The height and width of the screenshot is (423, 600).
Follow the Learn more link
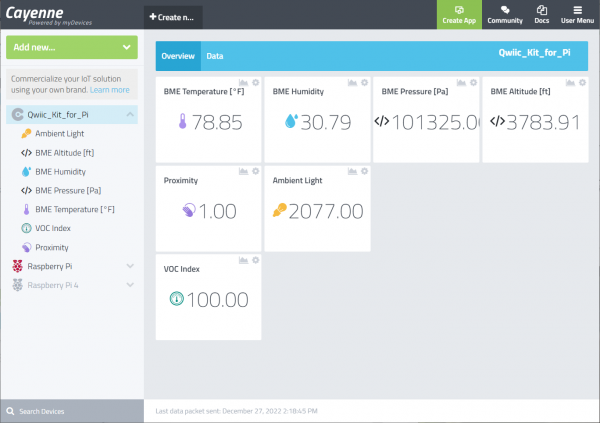109,90
